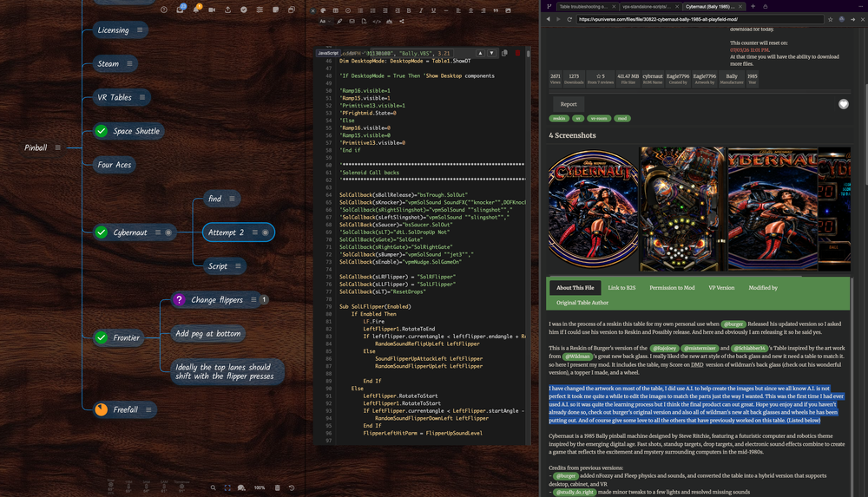Click the share icon in editor second row
This screenshot has width=868, height=497.
point(402,22)
